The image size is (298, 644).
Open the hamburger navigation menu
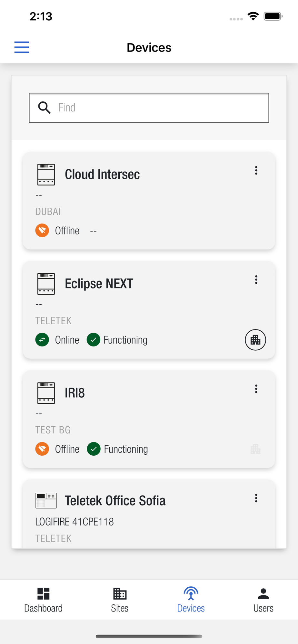click(22, 47)
